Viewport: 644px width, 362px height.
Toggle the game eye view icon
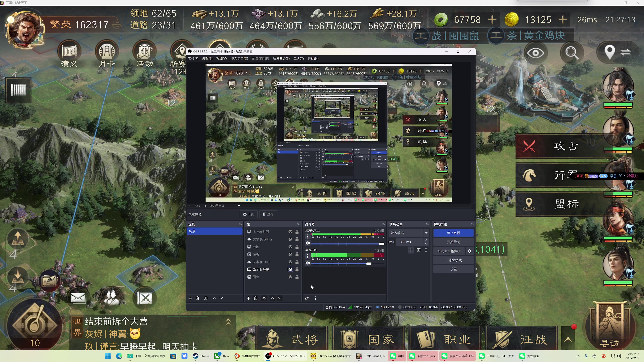pyautogui.click(x=535, y=53)
